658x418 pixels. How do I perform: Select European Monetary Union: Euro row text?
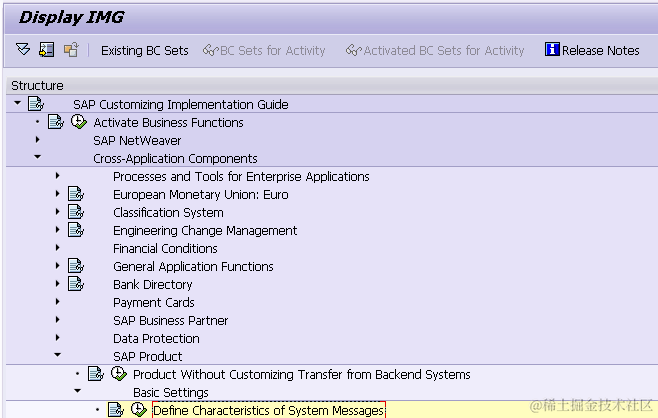(x=201, y=195)
